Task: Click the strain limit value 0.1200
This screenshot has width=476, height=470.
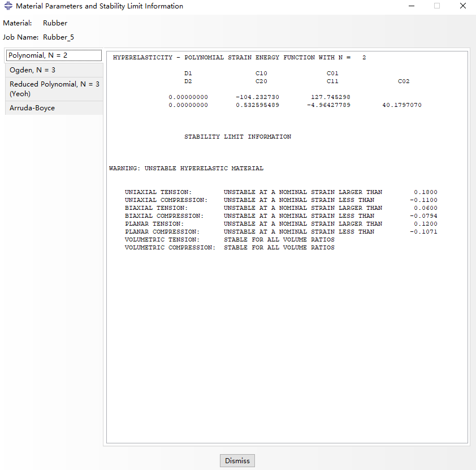Action: (426, 224)
